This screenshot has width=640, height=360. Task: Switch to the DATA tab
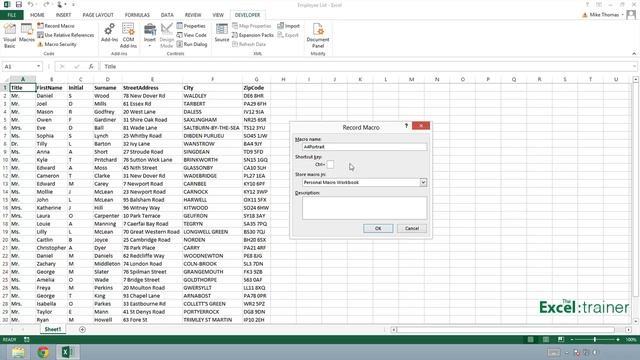(167, 15)
